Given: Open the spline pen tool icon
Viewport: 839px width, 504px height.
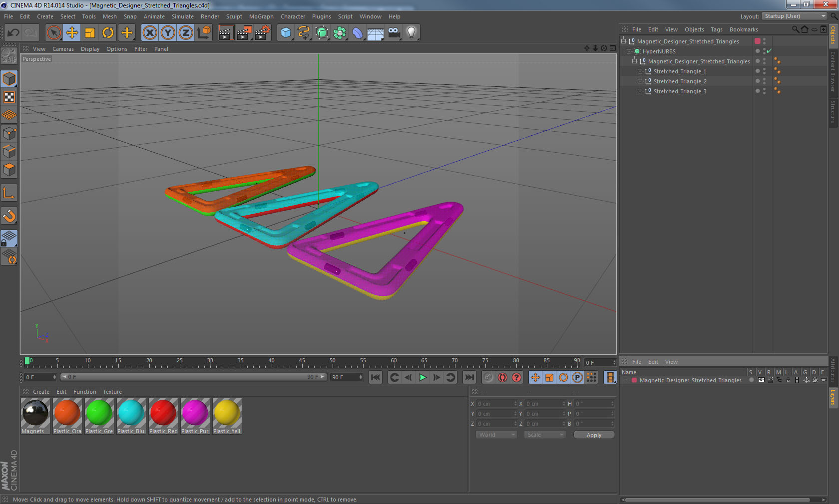Looking at the screenshot, I should click(304, 33).
